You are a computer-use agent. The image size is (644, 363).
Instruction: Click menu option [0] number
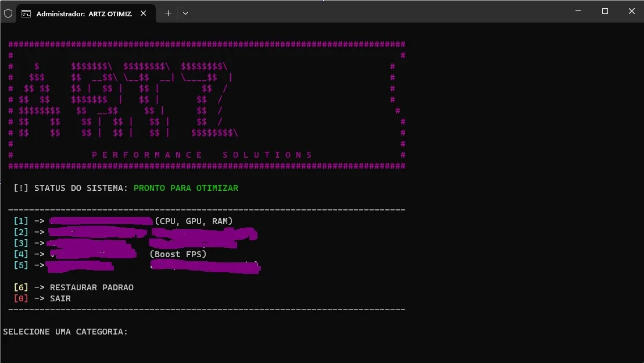point(21,298)
